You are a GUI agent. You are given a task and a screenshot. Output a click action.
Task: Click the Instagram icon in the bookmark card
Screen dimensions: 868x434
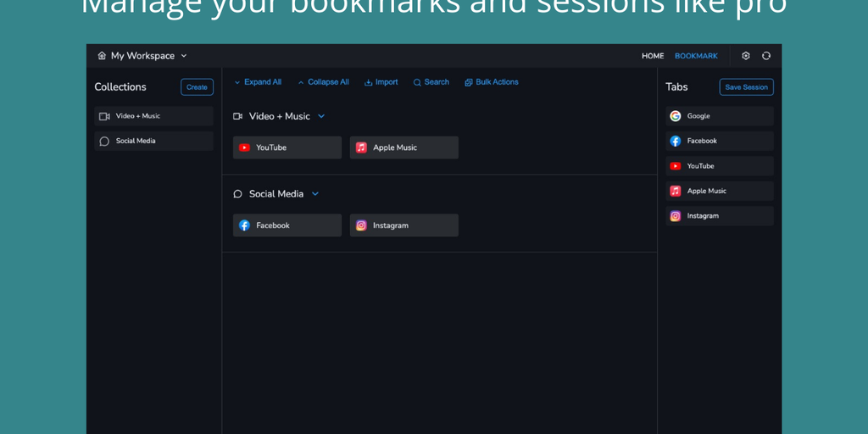361,225
